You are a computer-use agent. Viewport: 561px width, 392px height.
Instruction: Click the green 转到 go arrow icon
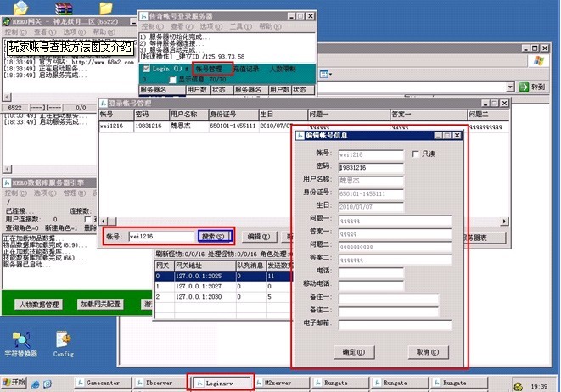[525, 87]
